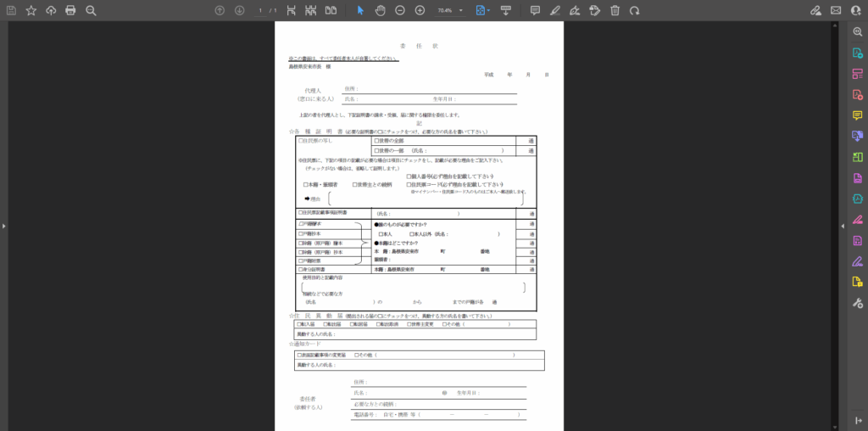The height and width of the screenshot is (431, 868).
Task: Print the document using printer icon
Action: [70, 10]
